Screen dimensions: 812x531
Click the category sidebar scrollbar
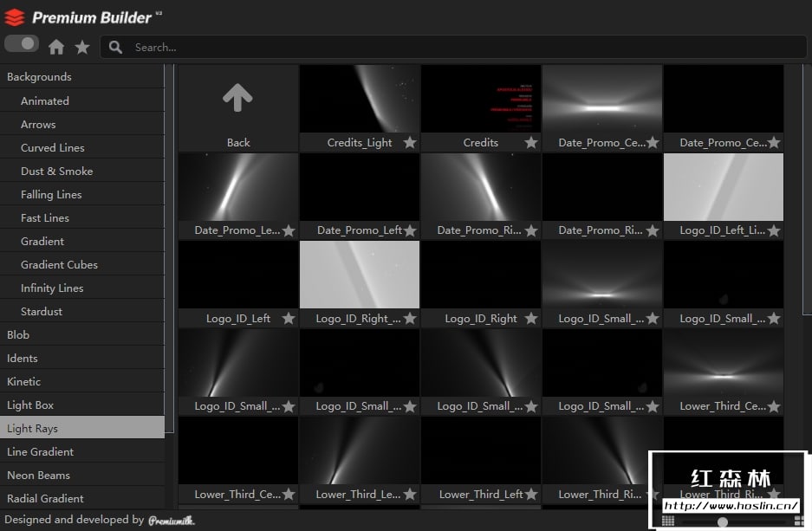pyautogui.click(x=169, y=249)
